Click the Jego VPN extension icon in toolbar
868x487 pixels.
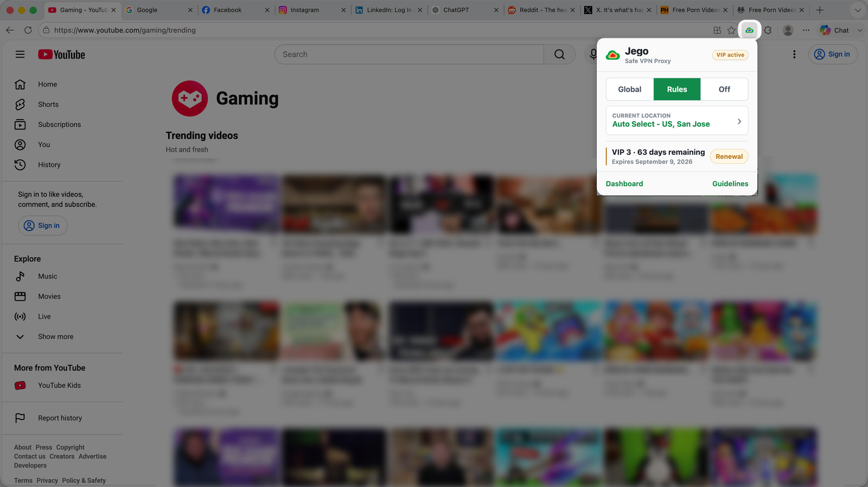point(749,30)
